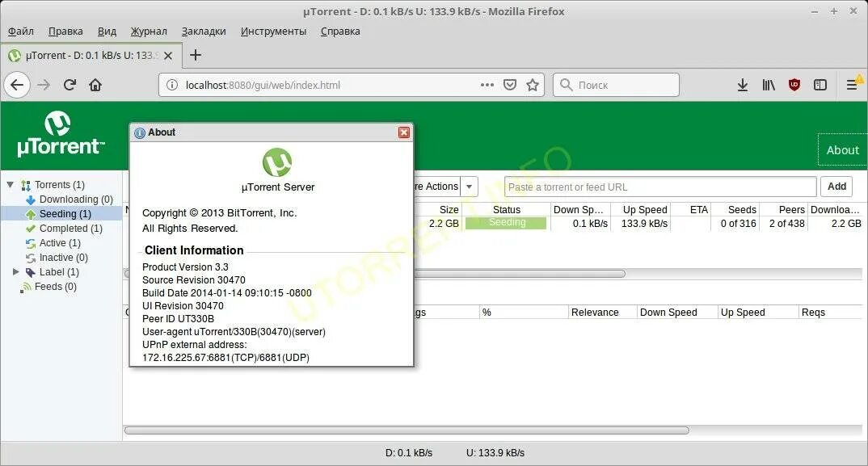Bookmark this page with star icon
The image size is (868, 466).
(533, 85)
